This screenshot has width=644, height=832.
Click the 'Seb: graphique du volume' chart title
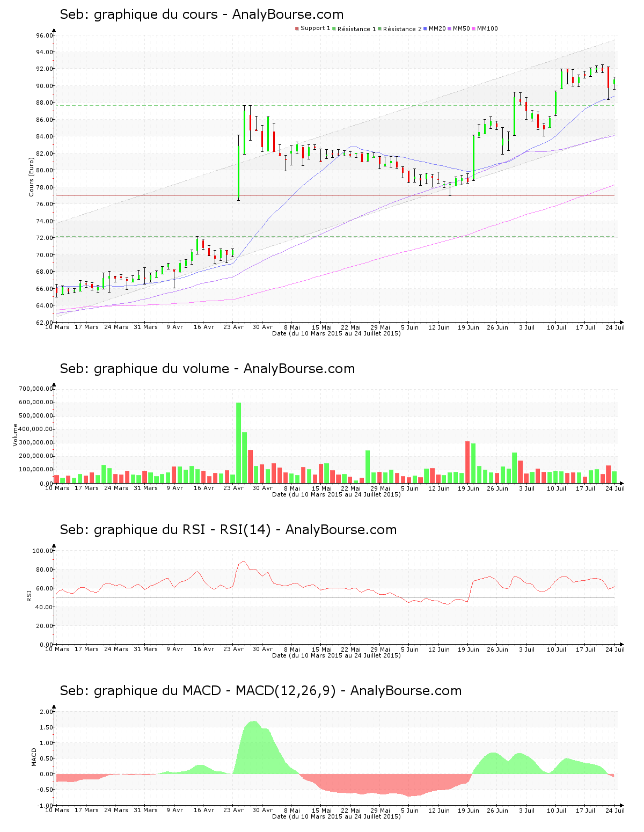tap(207, 369)
